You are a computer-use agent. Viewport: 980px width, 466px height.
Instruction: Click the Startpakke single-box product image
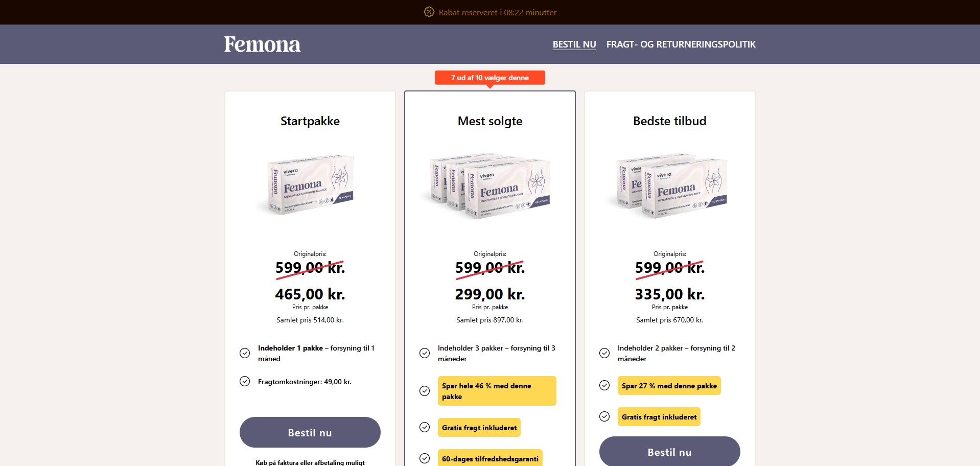[x=310, y=184]
